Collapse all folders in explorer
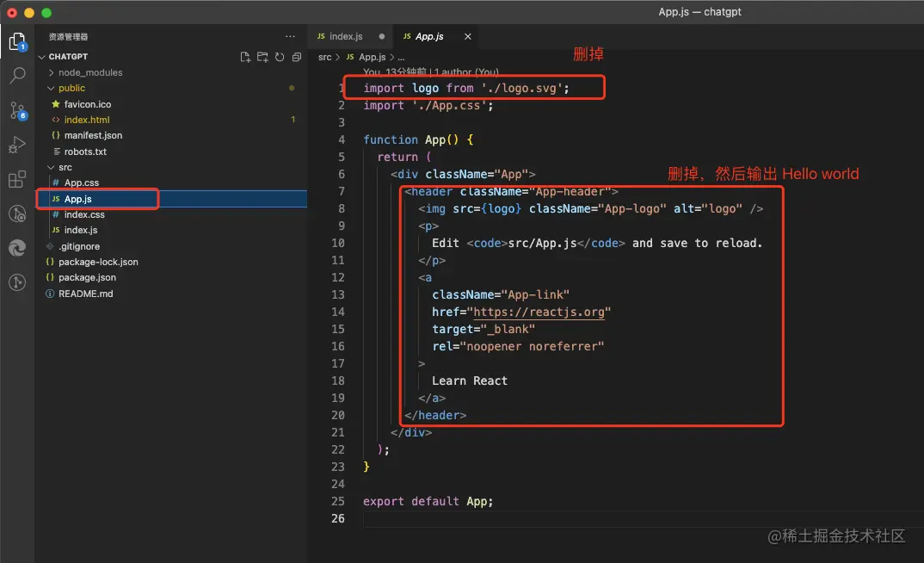924x563 pixels. point(297,57)
